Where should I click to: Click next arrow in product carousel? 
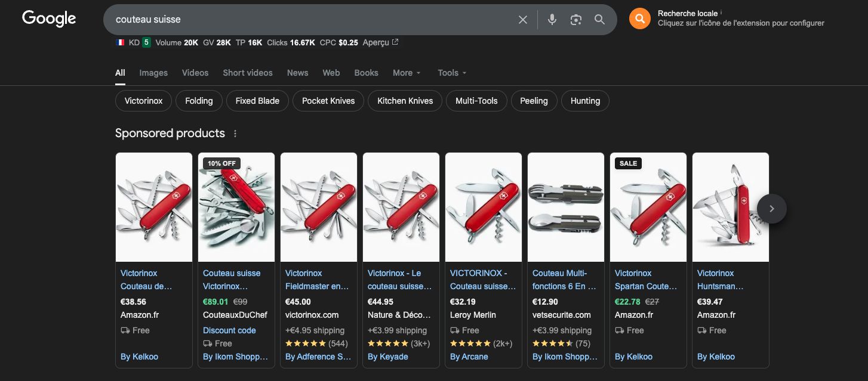771,209
